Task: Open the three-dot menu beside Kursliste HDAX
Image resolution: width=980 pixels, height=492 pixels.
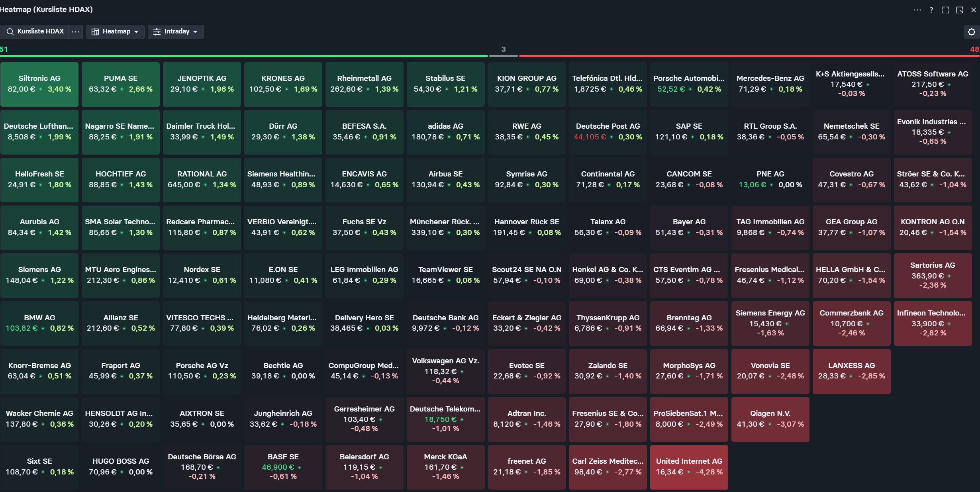Action: click(x=75, y=31)
